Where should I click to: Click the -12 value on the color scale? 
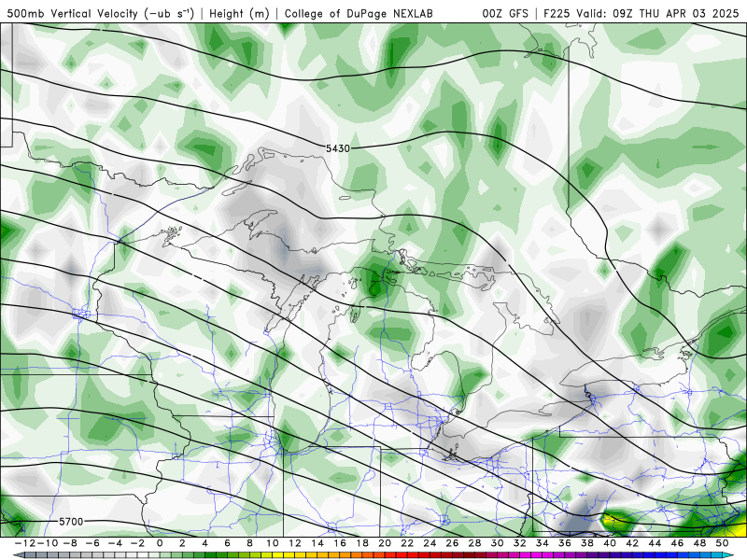pos(24,543)
